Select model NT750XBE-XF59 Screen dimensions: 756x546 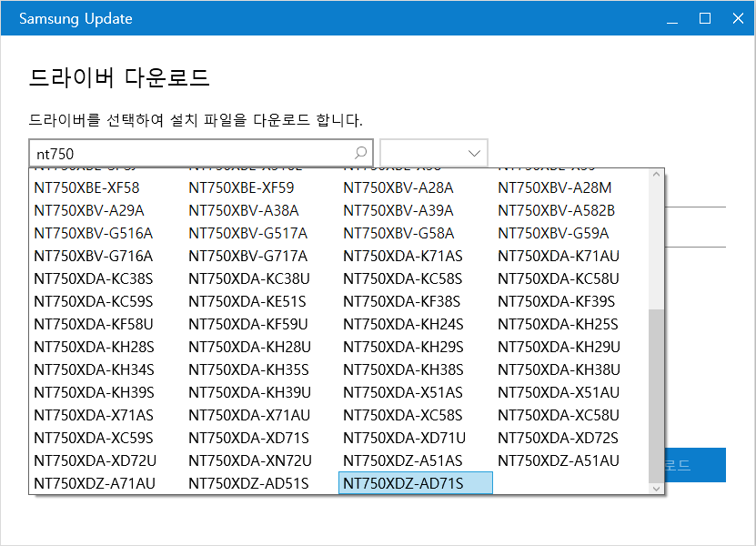241,187
